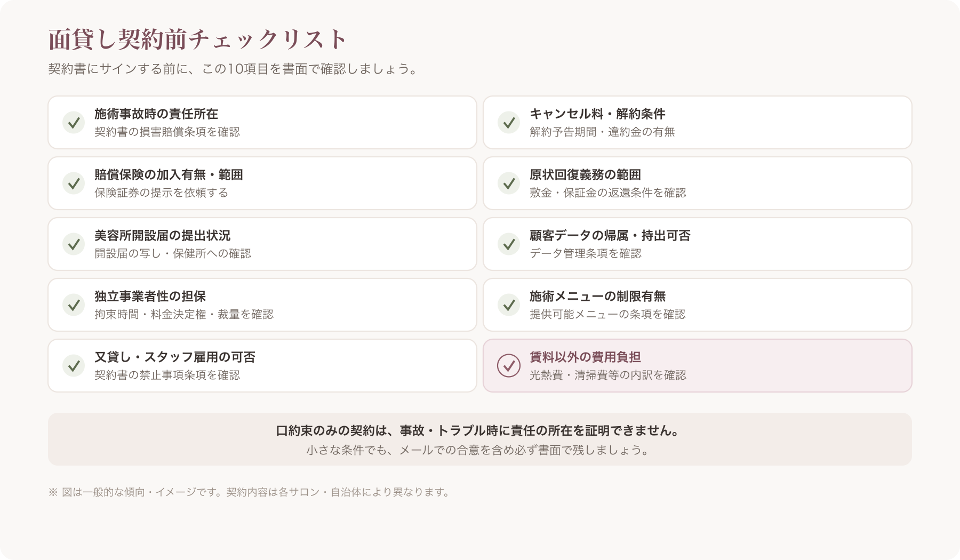Image resolution: width=960 pixels, height=560 pixels.
Task: Click the text 保険証券の提示を依頼する
Action: (x=162, y=193)
